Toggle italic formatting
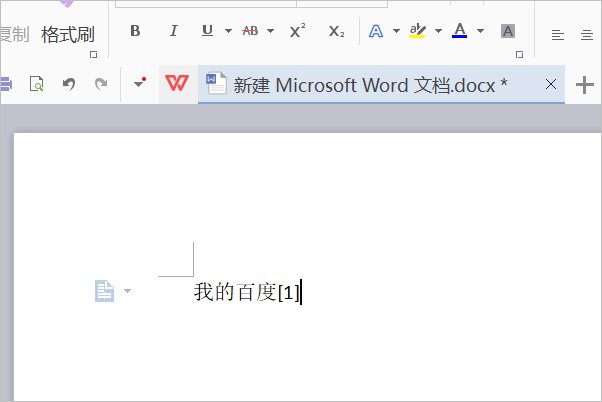The image size is (602, 402). [x=173, y=31]
